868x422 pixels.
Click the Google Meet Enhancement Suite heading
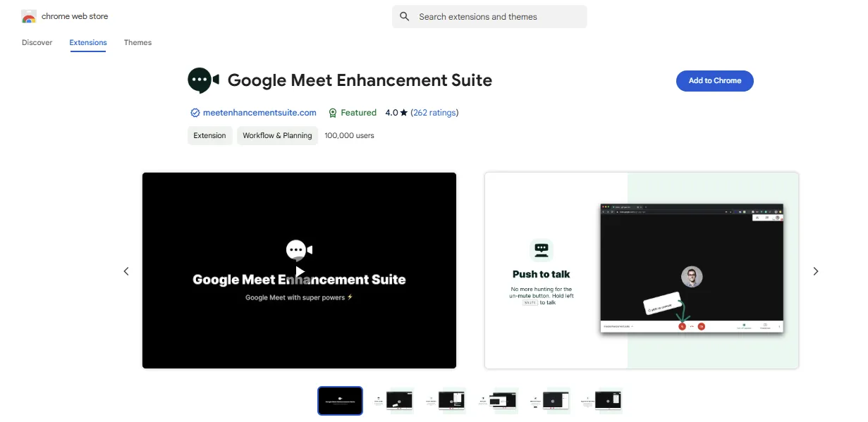pos(360,80)
